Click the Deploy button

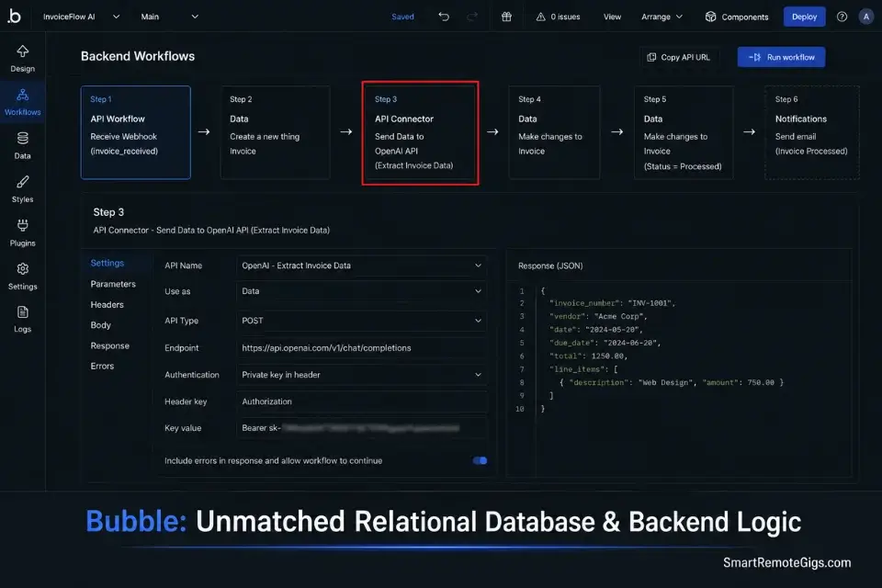point(805,17)
